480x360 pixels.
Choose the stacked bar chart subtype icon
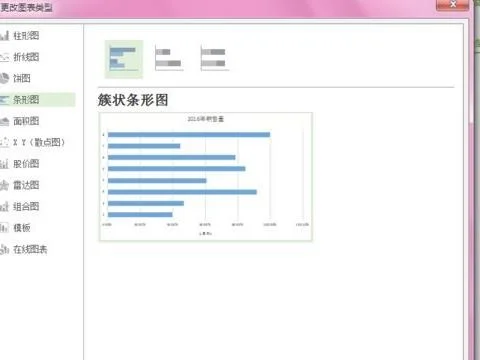tap(169, 58)
